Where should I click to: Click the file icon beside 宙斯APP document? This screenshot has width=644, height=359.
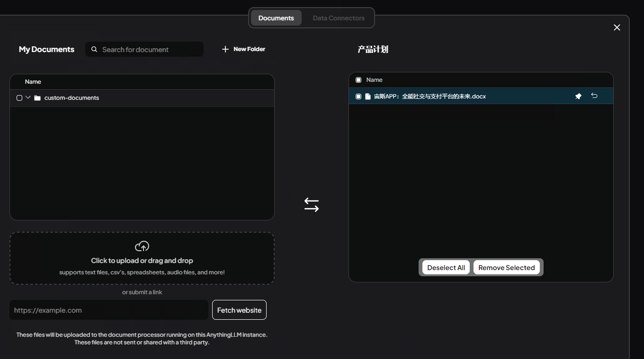pyautogui.click(x=368, y=96)
